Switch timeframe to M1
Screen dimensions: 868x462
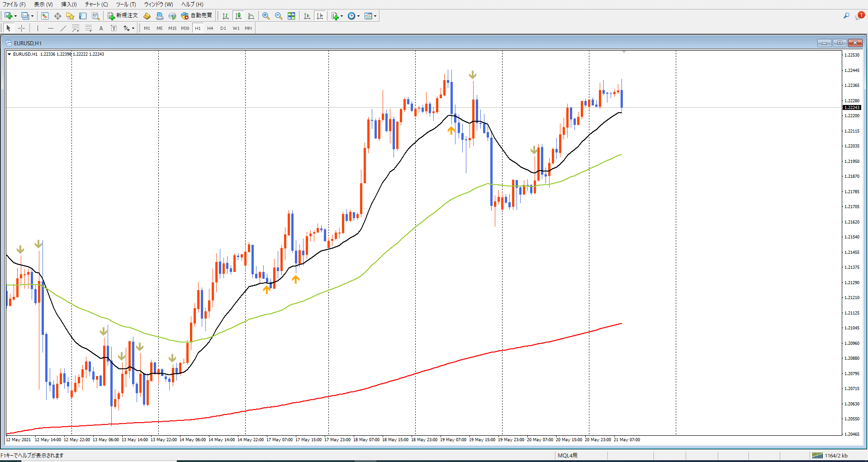pos(147,28)
